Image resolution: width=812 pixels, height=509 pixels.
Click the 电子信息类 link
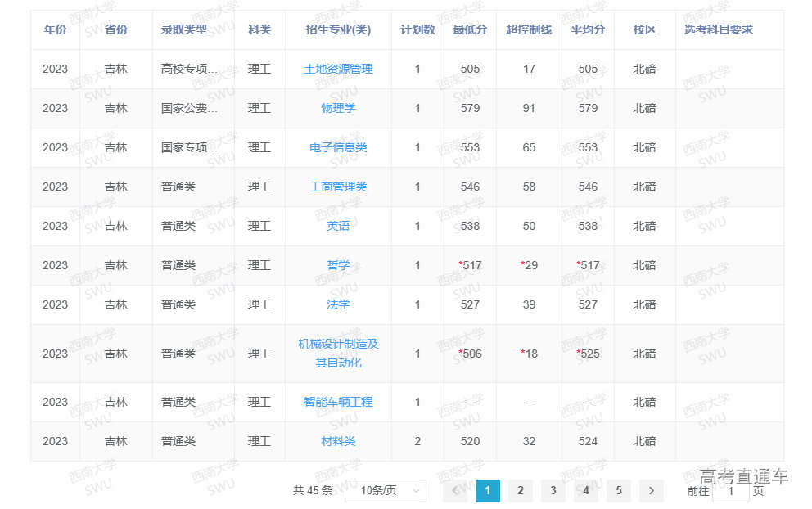coord(338,147)
